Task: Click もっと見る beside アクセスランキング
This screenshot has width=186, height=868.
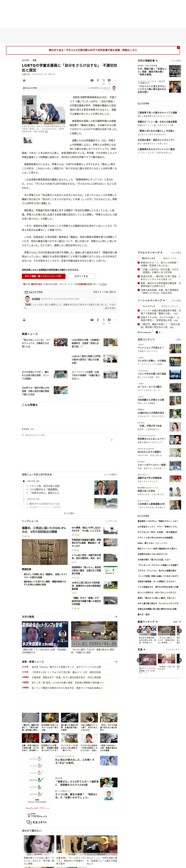Action: (176, 253)
